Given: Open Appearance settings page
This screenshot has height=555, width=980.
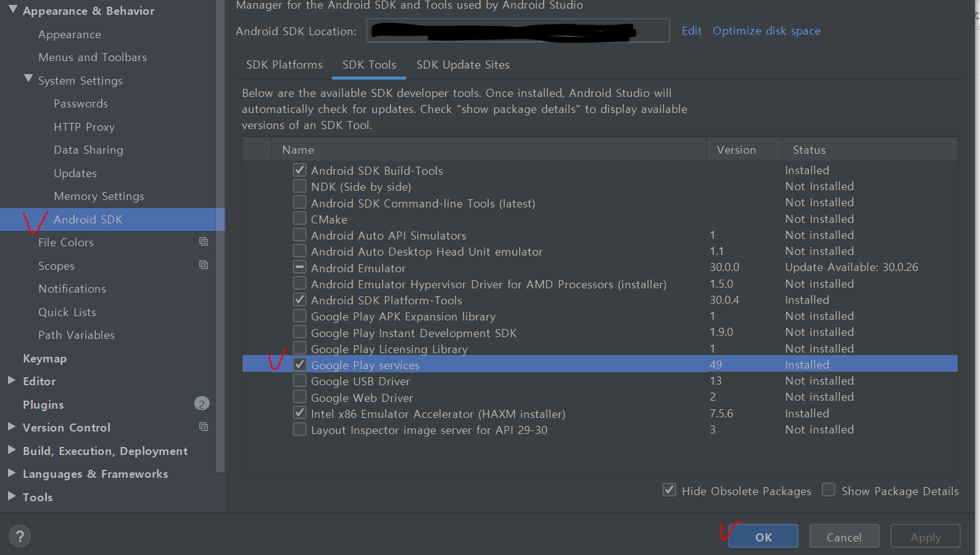Looking at the screenshot, I should [70, 35].
